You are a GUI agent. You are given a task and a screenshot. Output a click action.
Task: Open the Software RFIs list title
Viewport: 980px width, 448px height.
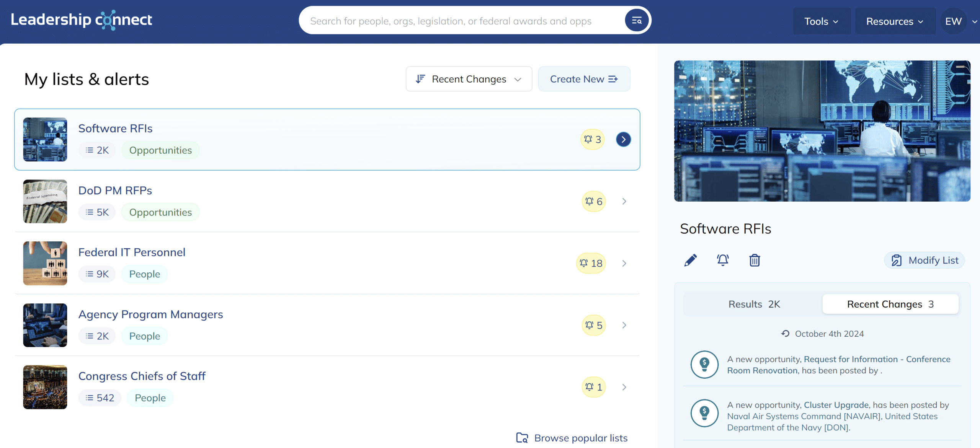pyautogui.click(x=115, y=129)
